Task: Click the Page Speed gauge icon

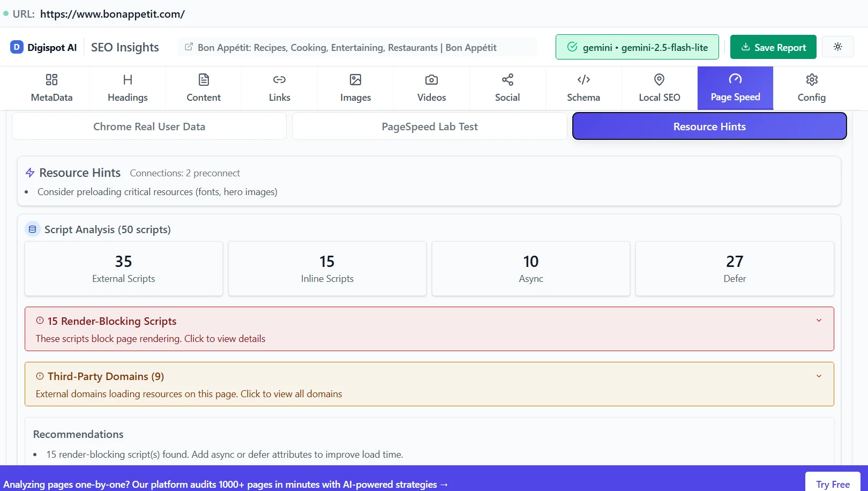Action: 736,79
